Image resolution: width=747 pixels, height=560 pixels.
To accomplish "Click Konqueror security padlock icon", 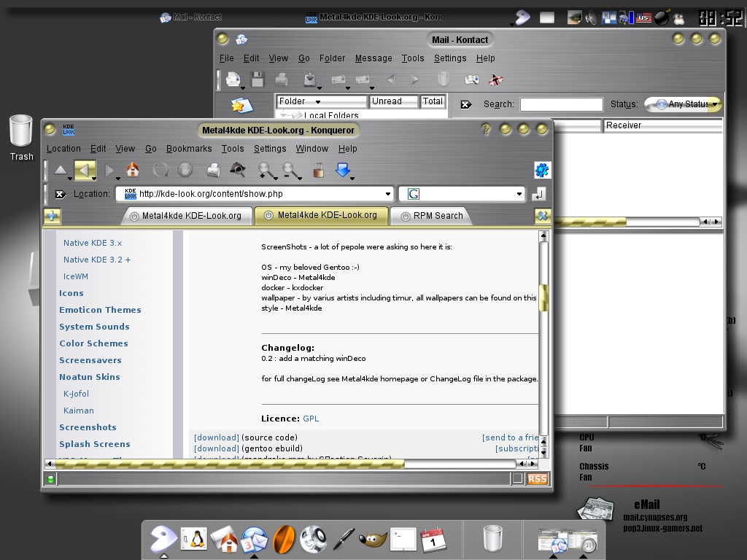I will pos(318,170).
